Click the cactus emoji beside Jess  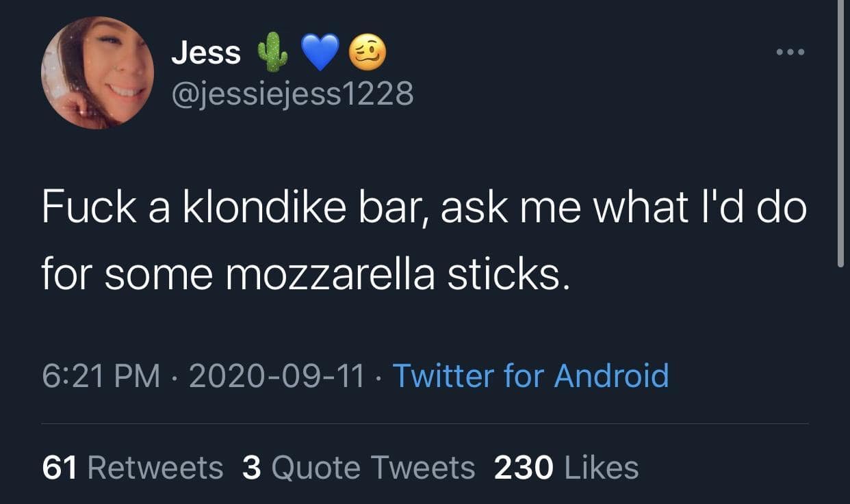[272, 54]
